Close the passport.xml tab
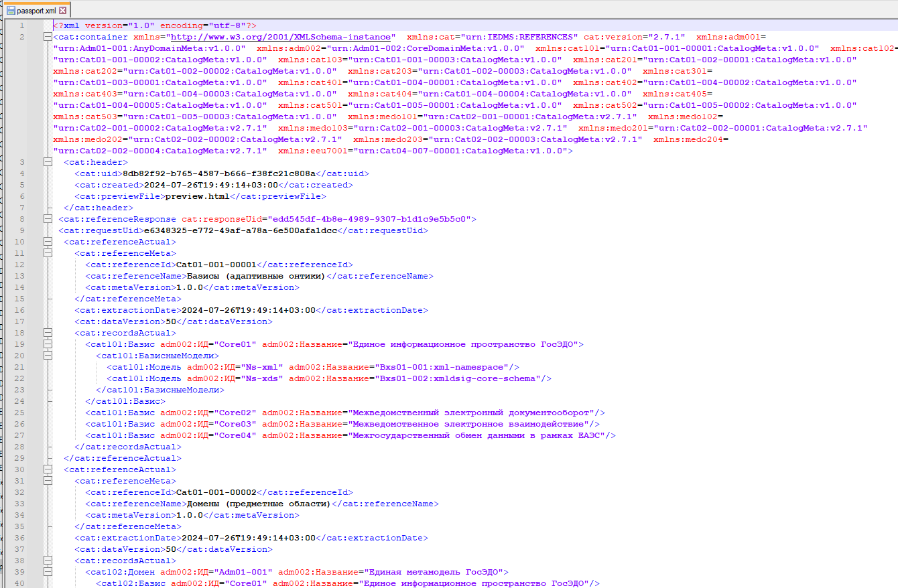898x588 pixels. coord(62,11)
